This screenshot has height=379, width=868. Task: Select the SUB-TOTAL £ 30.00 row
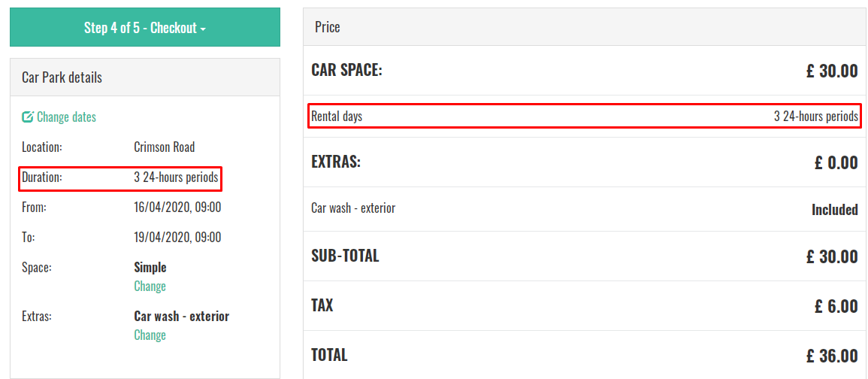click(585, 256)
